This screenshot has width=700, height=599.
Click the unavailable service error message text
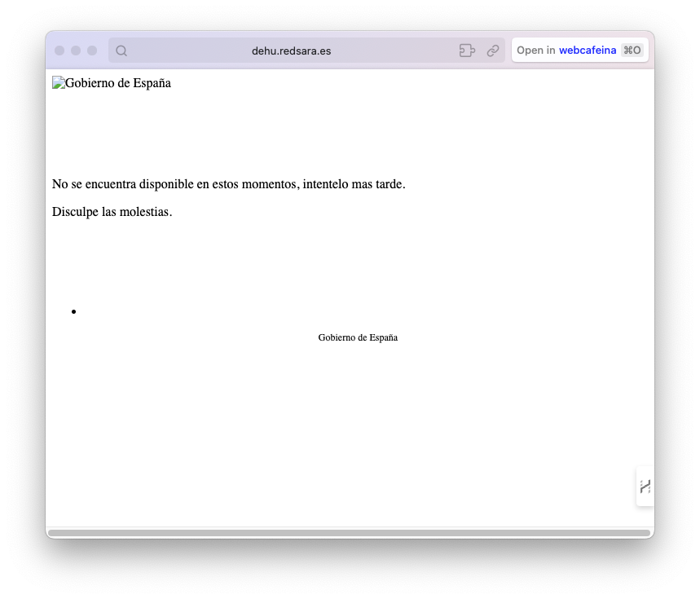[x=228, y=183]
